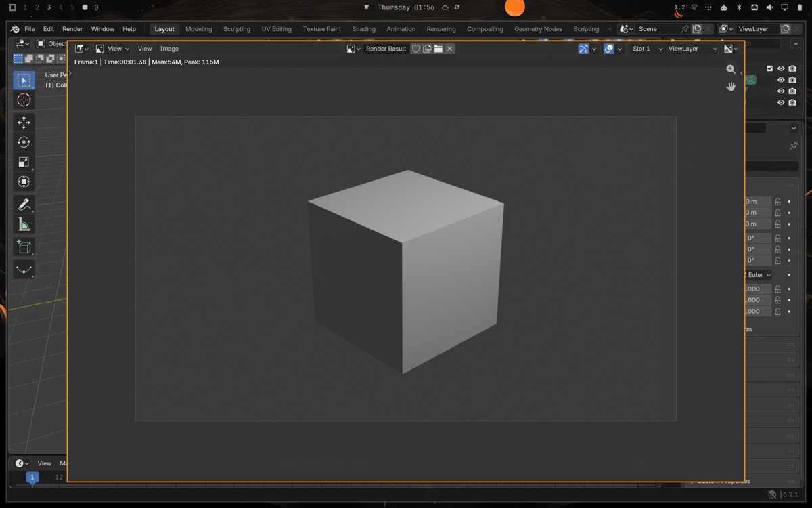This screenshot has width=812, height=508.
Task: Click the status bar icon left of 5.2.1
Action: point(773,494)
